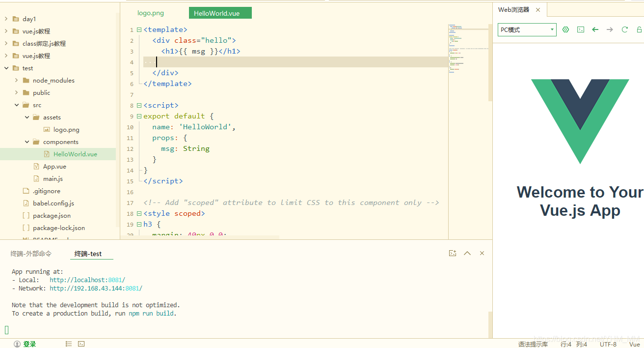Expand the class绑定.js教程 folder chevron
Screen dimensions: 644x348
coord(6,43)
